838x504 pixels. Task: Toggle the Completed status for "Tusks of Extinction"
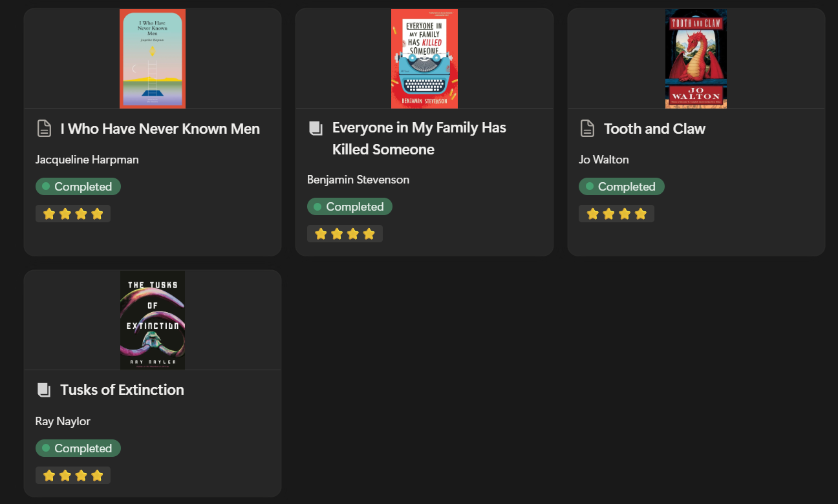click(x=78, y=448)
